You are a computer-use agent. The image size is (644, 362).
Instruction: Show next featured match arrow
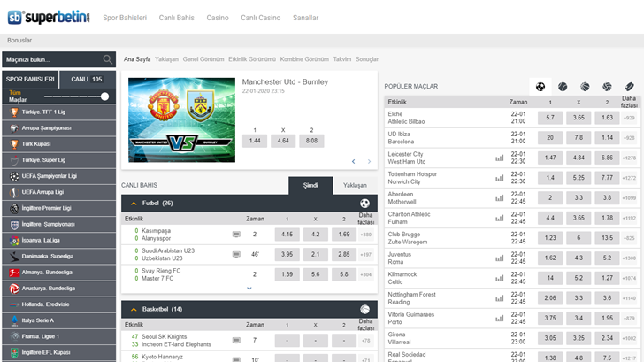369,161
